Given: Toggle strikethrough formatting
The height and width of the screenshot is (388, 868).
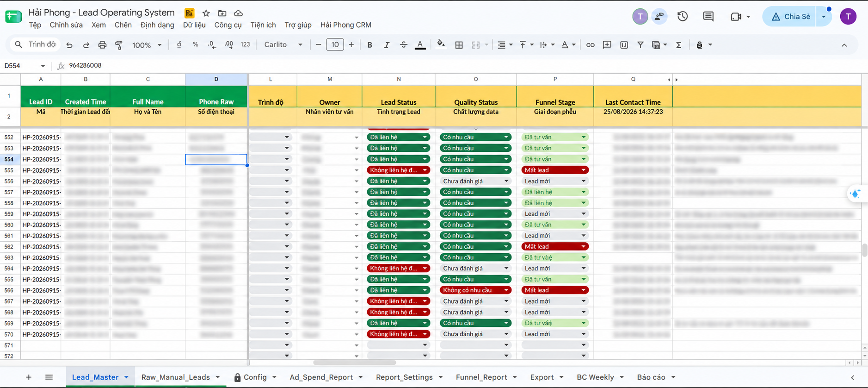Looking at the screenshot, I should point(404,45).
